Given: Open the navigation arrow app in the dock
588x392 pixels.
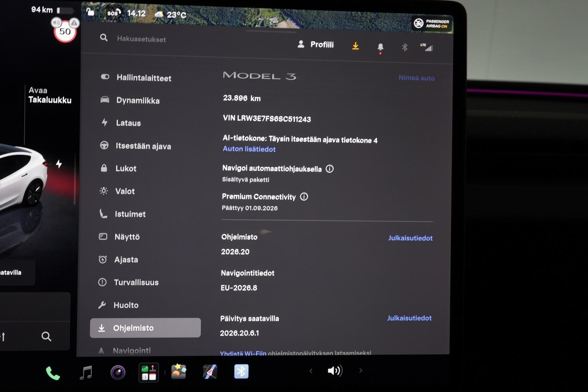Looking at the screenshot, I should click(210, 371).
